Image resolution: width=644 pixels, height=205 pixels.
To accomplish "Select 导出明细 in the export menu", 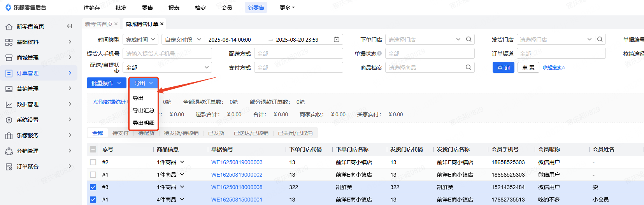I will [x=144, y=123].
